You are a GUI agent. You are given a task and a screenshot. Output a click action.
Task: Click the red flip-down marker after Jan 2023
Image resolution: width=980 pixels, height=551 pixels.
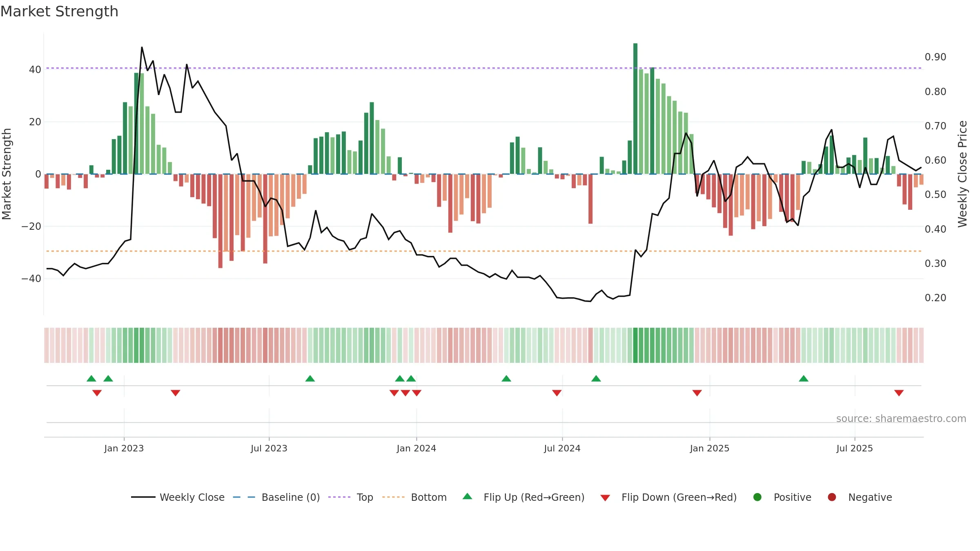coord(176,393)
